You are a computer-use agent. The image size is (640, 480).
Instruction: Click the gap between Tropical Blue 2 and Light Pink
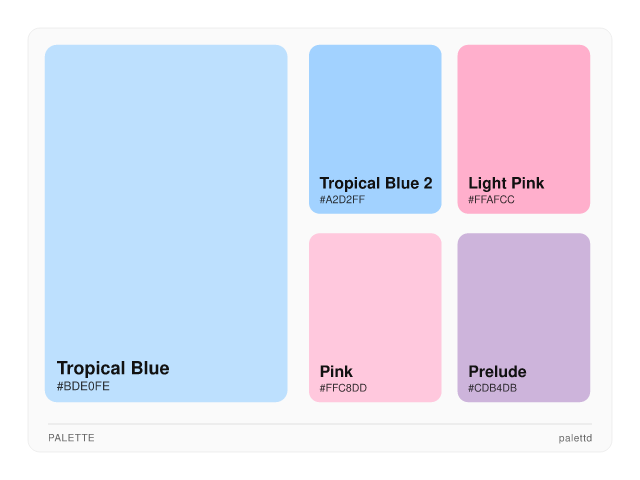click(x=449, y=129)
